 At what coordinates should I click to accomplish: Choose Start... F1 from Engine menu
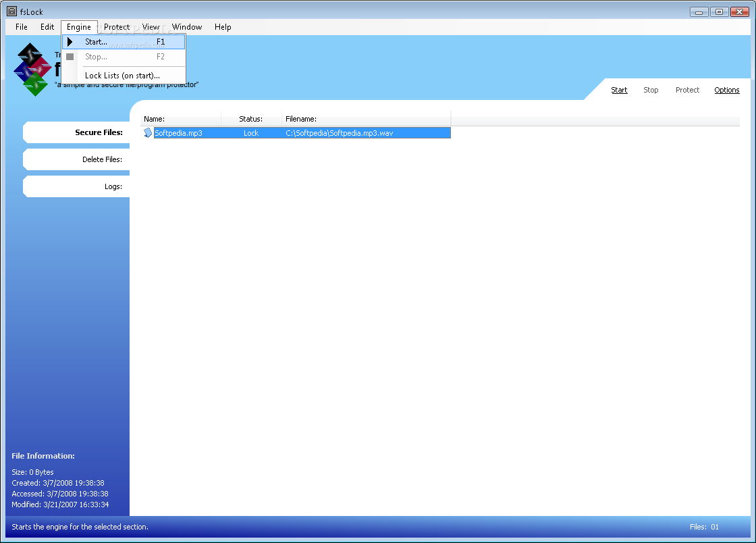coord(124,42)
